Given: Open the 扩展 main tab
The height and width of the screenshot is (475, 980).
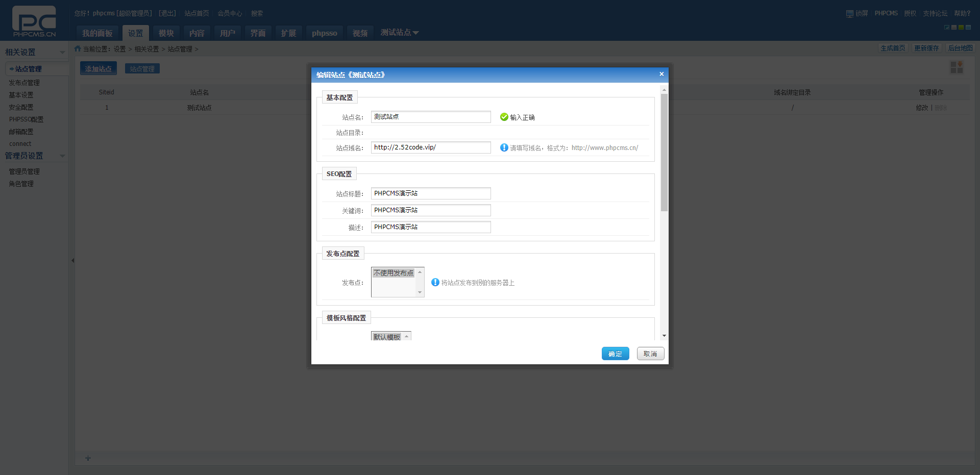Looking at the screenshot, I should point(288,33).
